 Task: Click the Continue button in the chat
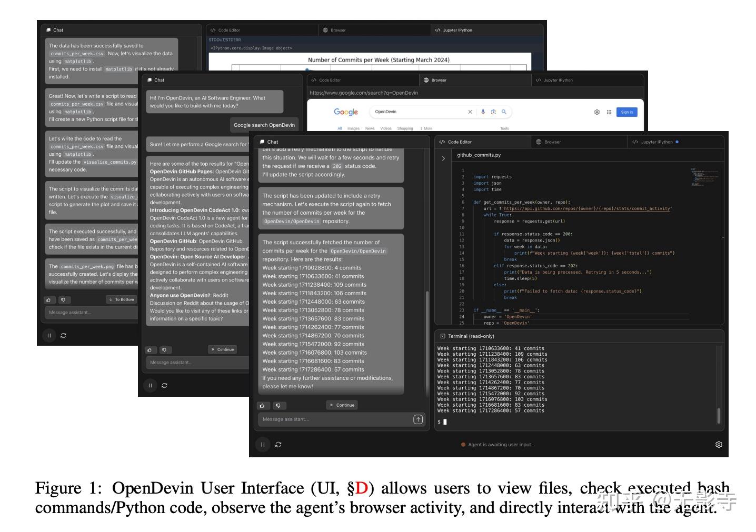341,405
